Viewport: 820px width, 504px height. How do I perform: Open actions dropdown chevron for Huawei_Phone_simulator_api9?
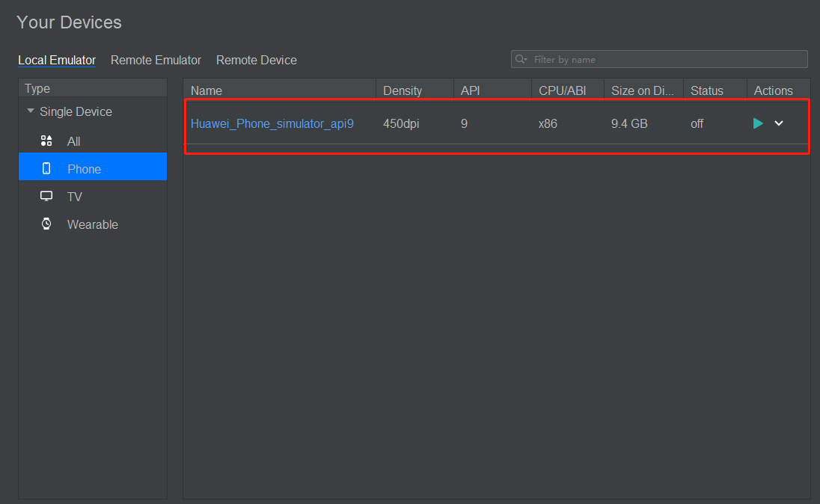coord(779,123)
